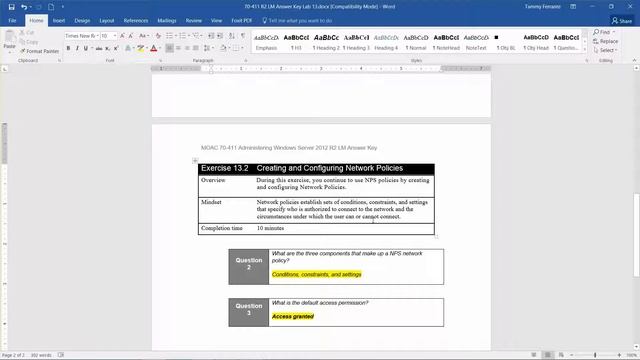Expand bullet list options
The image size is (640, 360).
176,36
